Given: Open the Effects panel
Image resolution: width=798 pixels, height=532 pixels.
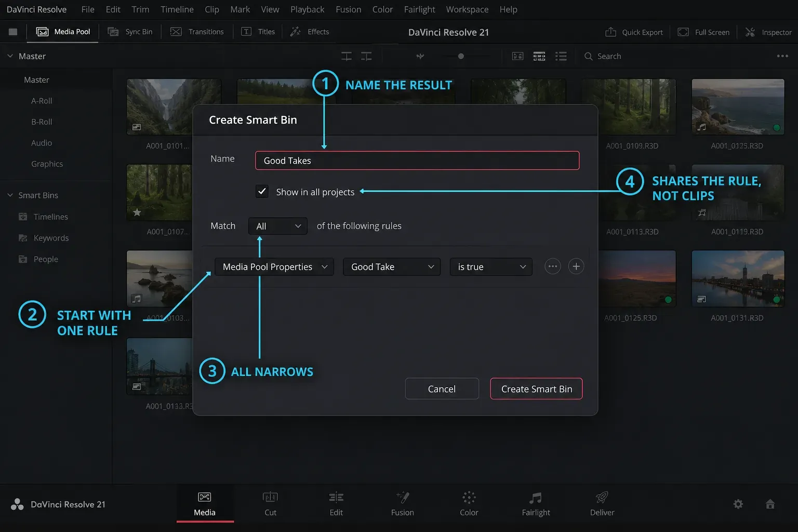Looking at the screenshot, I should pos(310,32).
